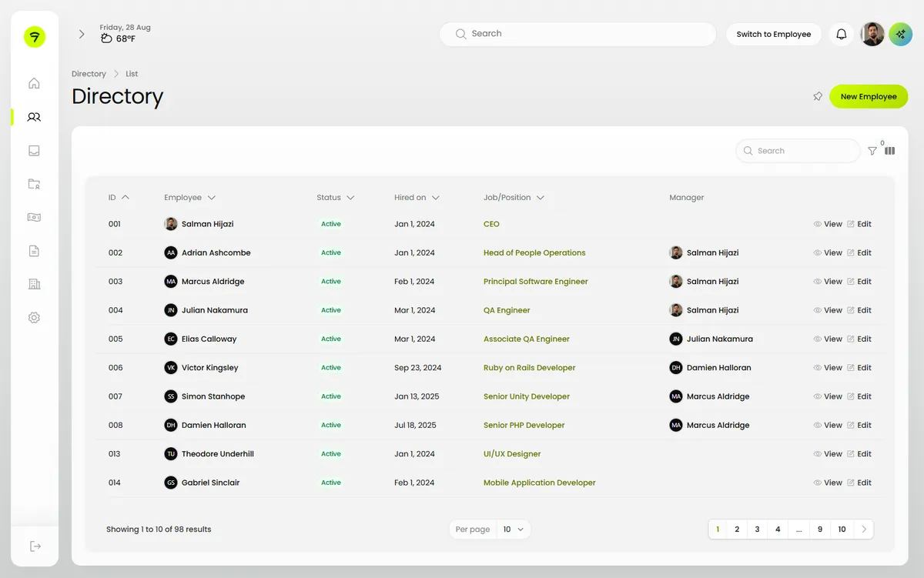The image size is (924, 578).
Task: Click the notifications bell icon
Action: pos(842,34)
